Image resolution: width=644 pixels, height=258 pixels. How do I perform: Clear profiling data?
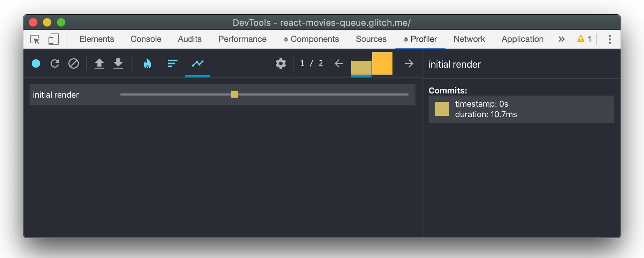73,63
